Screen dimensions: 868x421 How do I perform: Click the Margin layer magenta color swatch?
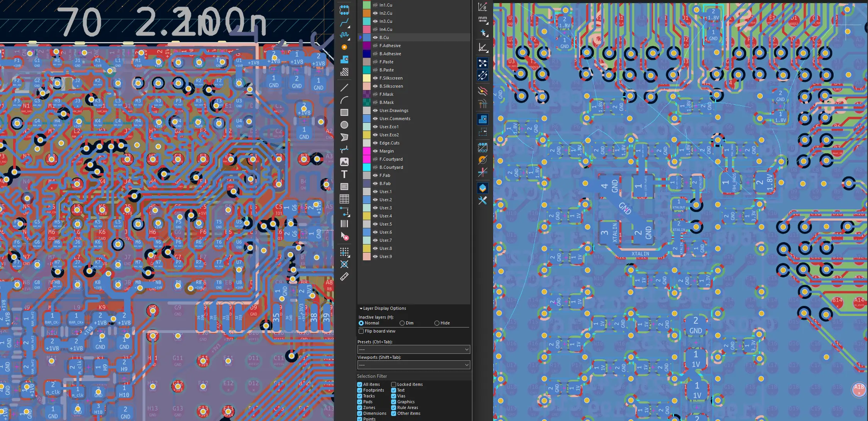[x=367, y=151]
